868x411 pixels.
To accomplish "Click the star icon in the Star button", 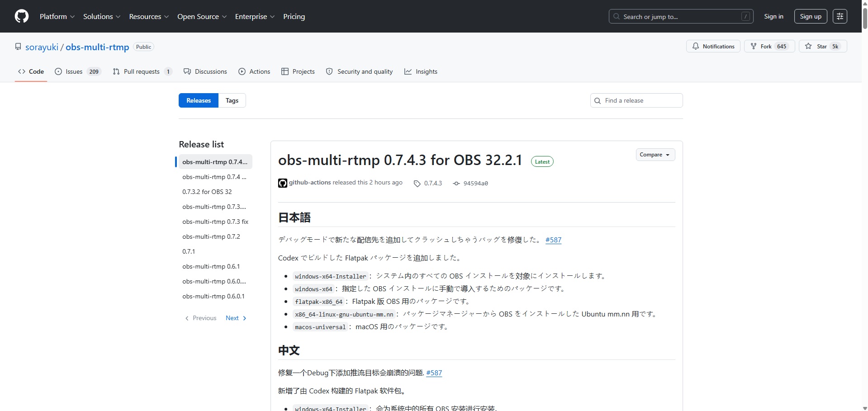I will coord(808,46).
